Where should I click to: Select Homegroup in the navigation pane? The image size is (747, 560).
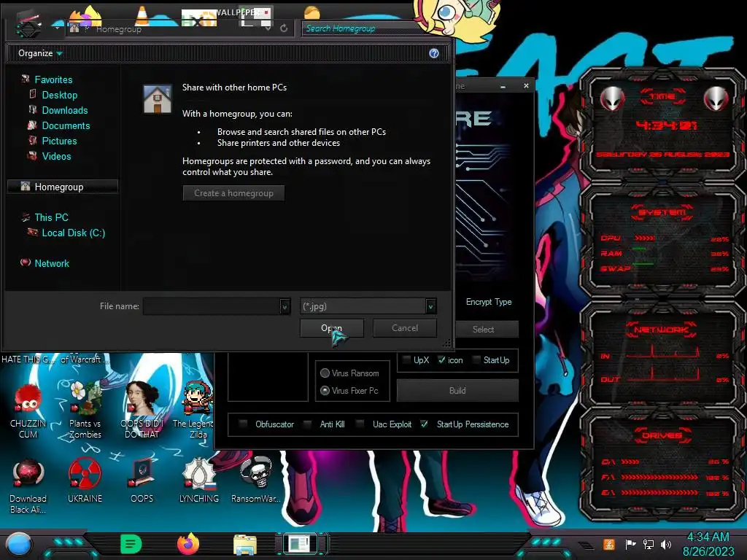click(63, 187)
